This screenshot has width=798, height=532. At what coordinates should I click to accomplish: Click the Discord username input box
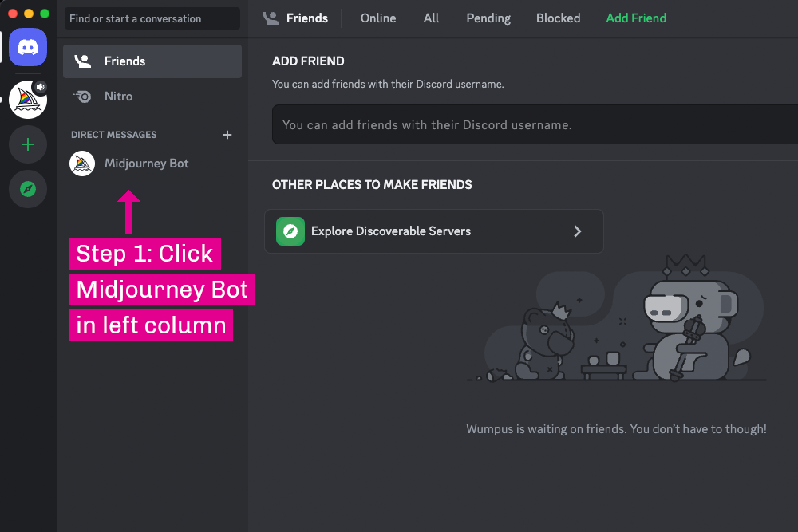click(x=535, y=124)
